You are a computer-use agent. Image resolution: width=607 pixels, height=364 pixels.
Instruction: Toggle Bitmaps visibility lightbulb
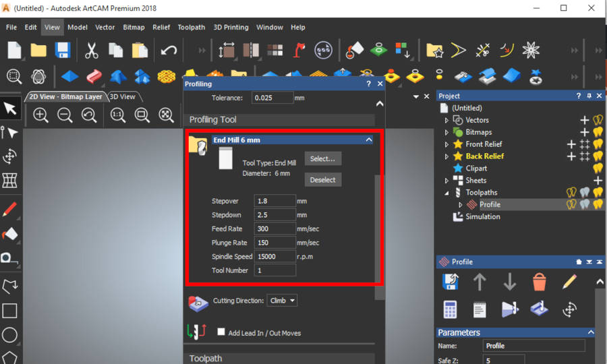[x=598, y=132]
